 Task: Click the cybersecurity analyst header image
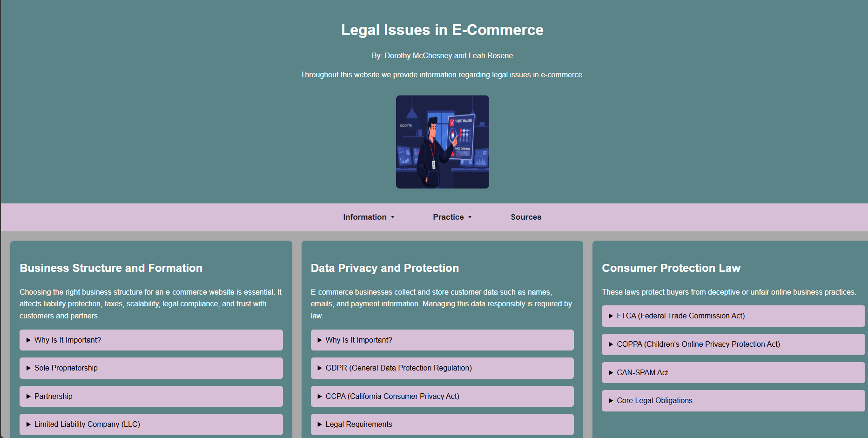pyautogui.click(x=442, y=142)
